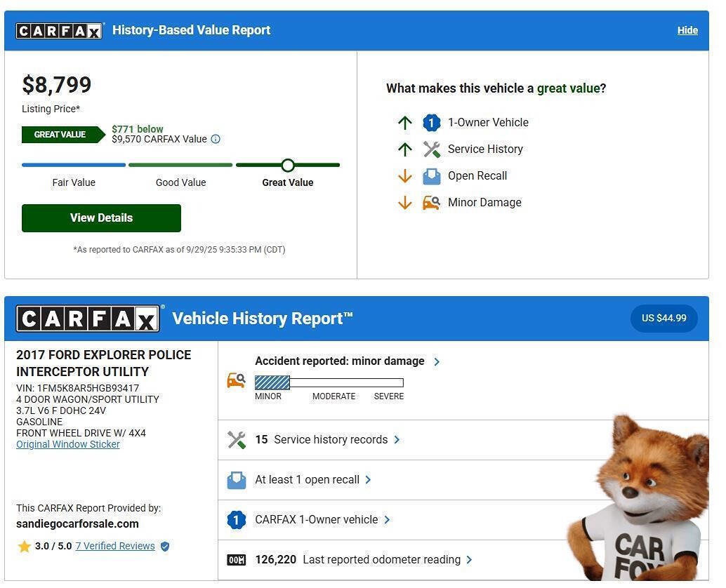Expand the open recall section chevron

click(x=368, y=480)
